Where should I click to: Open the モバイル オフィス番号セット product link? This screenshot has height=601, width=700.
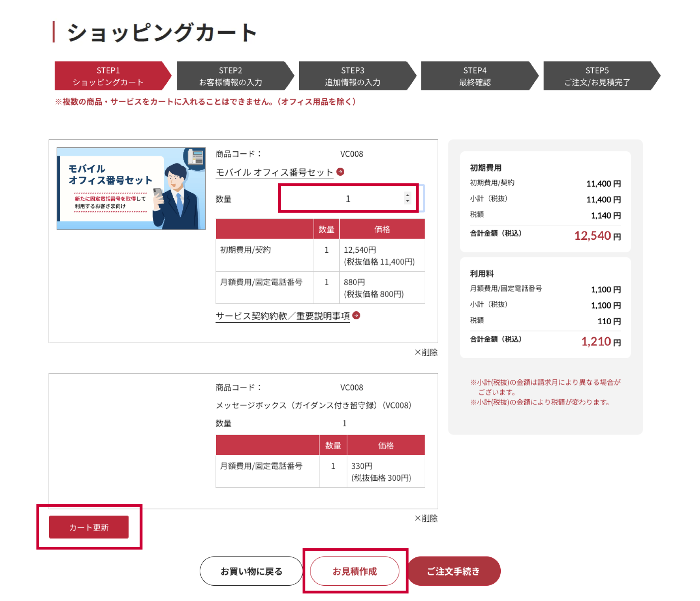(274, 172)
